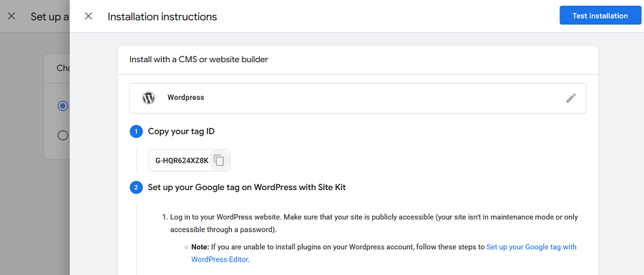Click the Copy your tag ID heading
644x275 pixels.
[x=181, y=131]
